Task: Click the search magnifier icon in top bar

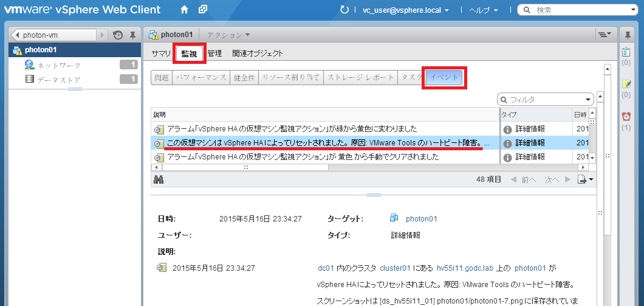Action: pos(527,10)
